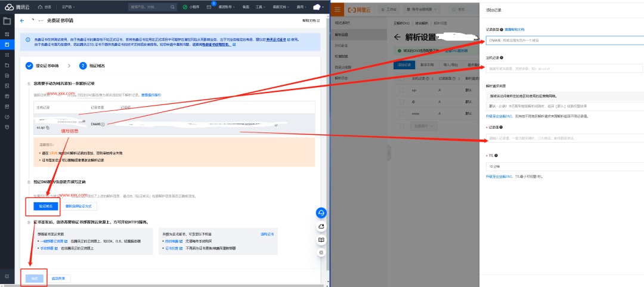Select DNS安全 in the Alibaba sidebar
This screenshot has height=287, width=644.
pyautogui.click(x=341, y=45)
